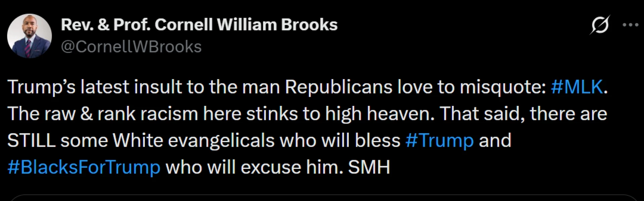This screenshot has height=201, width=644.
Task: Open the #MLK hashtag
Action: tap(577, 87)
